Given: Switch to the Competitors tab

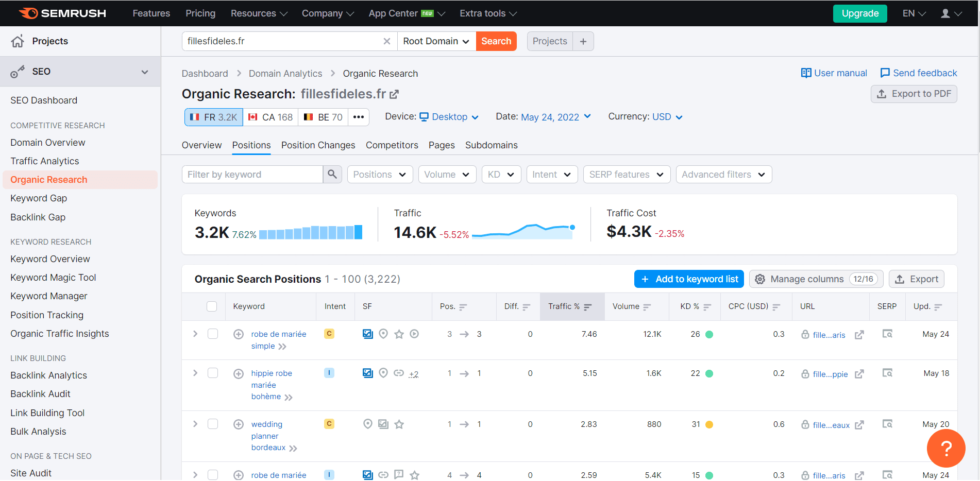Looking at the screenshot, I should coord(392,145).
